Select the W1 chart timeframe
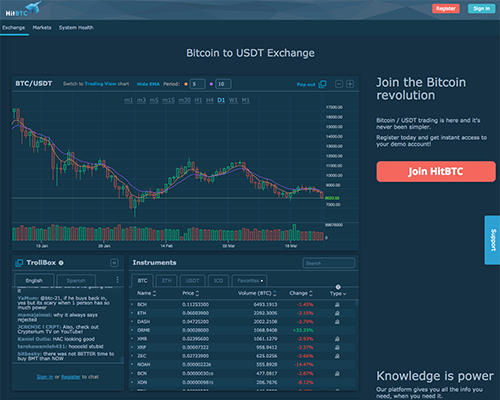Screen dimensions: 500x400 click(233, 100)
